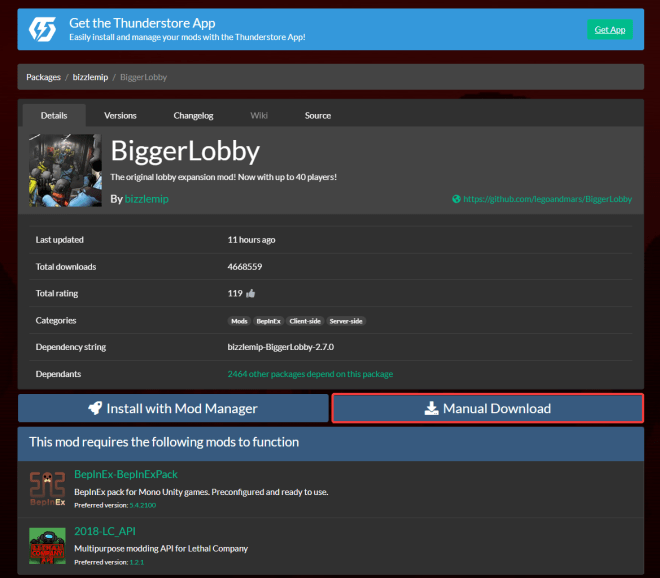Switch to the Source tab
The width and height of the screenshot is (660, 578).
tap(318, 115)
